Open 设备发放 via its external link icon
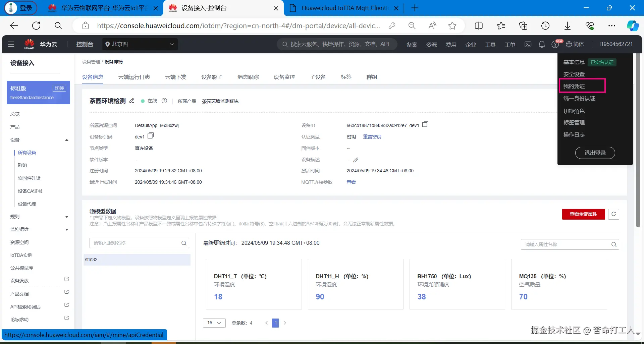 (66, 279)
